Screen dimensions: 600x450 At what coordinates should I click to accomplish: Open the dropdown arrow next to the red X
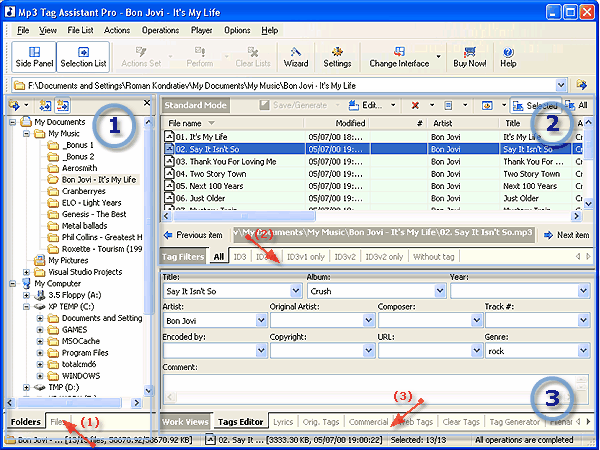432,105
